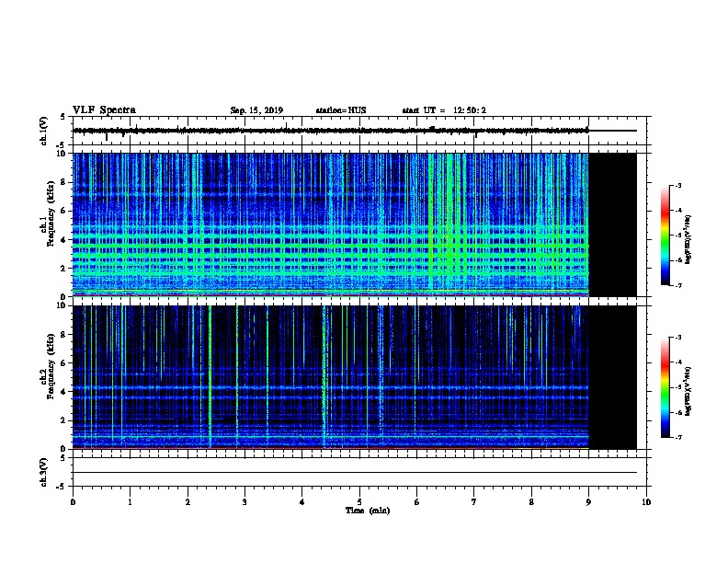Click the time axis tick label '9'
Viewport: 728px width, 563px height.
(x=588, y=502)
